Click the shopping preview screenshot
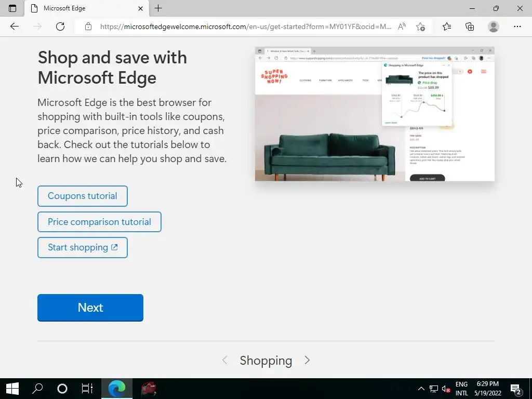532x399 pixels. [375, 114]
